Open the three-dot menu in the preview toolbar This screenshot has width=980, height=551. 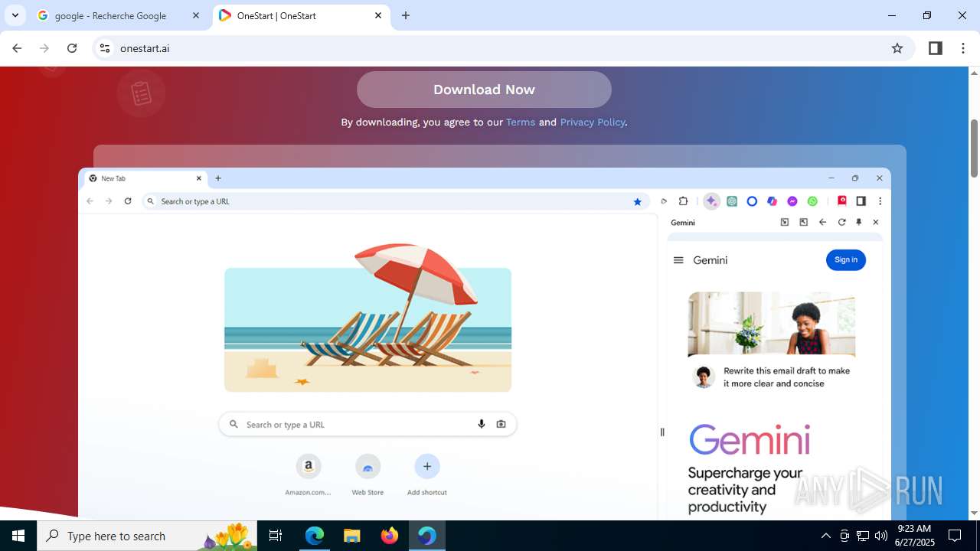coord(880,201)
